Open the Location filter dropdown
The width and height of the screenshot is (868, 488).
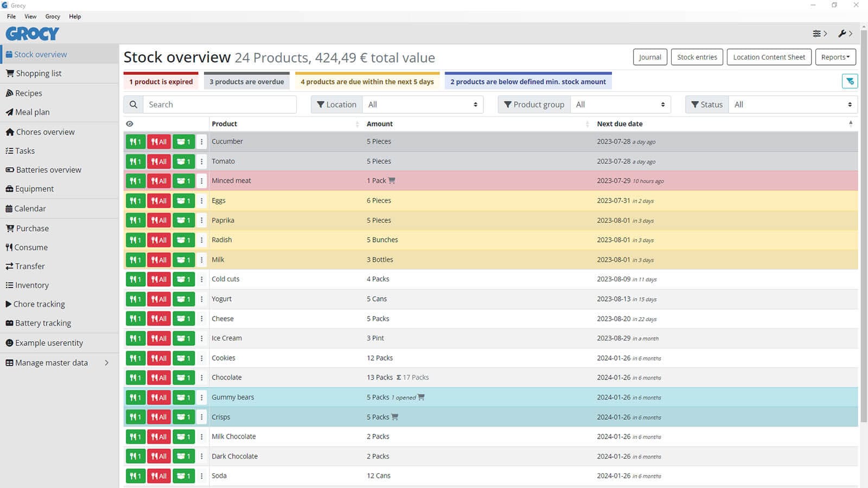pos(423,105)
